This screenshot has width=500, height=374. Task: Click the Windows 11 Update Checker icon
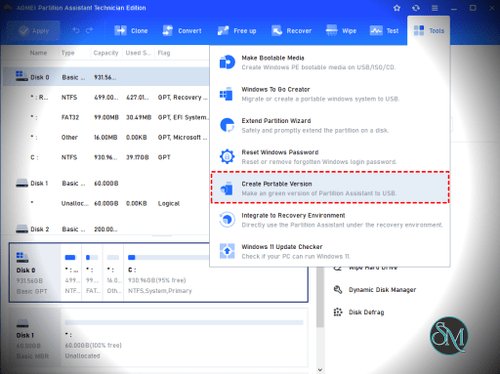[227, 251]
